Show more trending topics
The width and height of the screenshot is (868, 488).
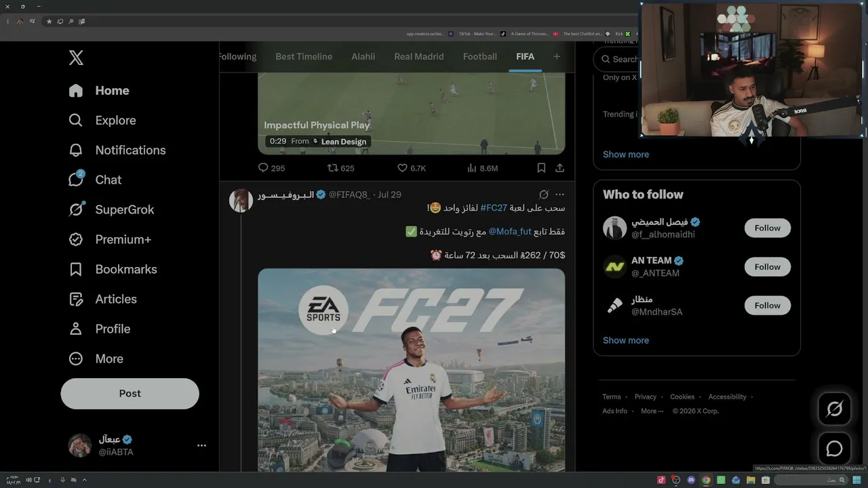[626, 155]
